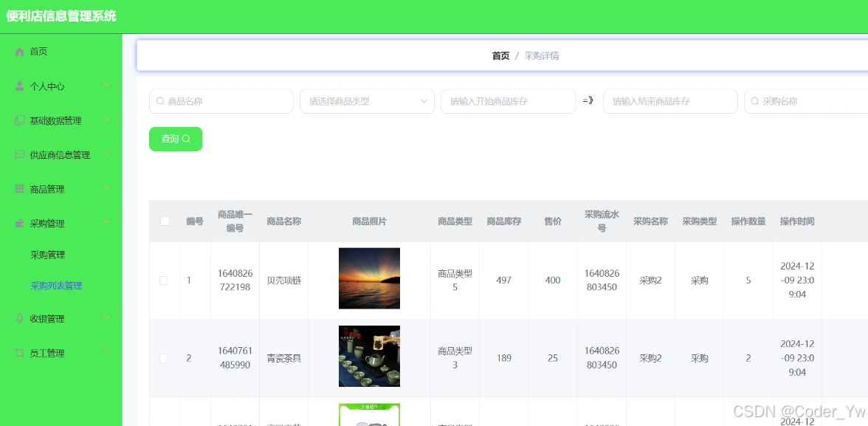Image resolution: width=868 pixels, height=426 pixels.
Task: Click the magnifier icon in 商品名称 field
Action: [160, 101]
